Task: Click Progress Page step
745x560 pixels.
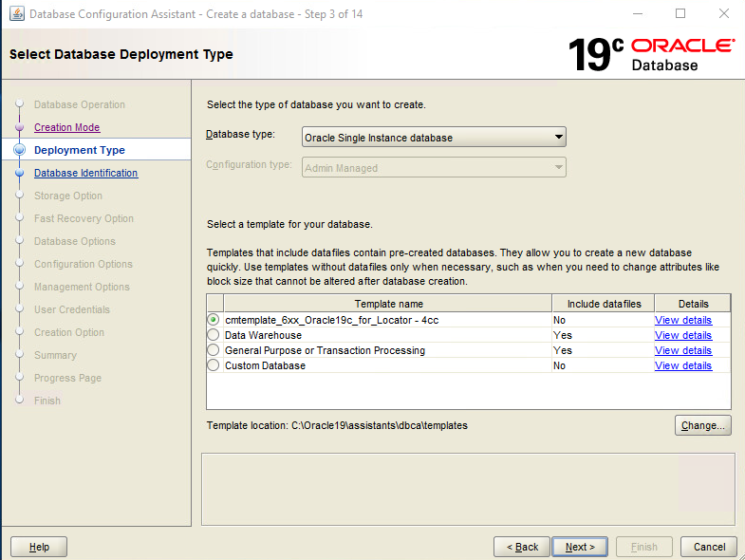Action: [x=67, y=379]
